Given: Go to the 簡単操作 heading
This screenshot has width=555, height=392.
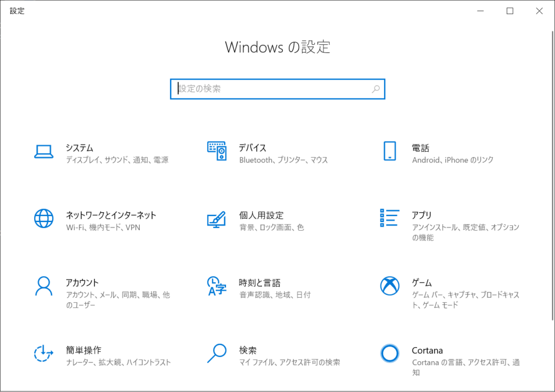Looking at the screenshot, I should [x=83, y=350].
